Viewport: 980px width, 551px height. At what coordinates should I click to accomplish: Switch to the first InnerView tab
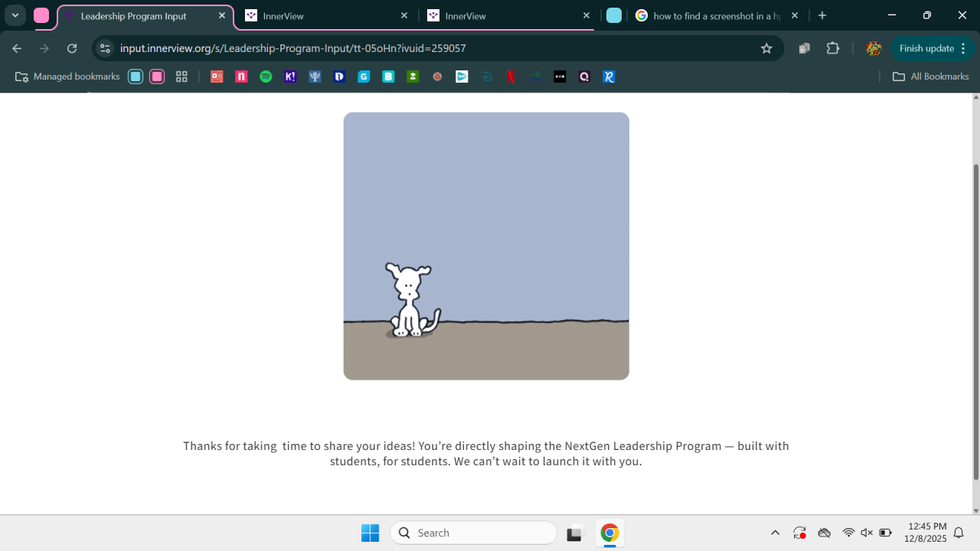pos(327,15)
